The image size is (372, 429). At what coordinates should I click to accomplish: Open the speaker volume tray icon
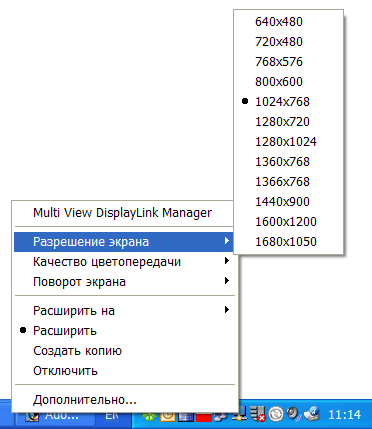tap(294, 414)
